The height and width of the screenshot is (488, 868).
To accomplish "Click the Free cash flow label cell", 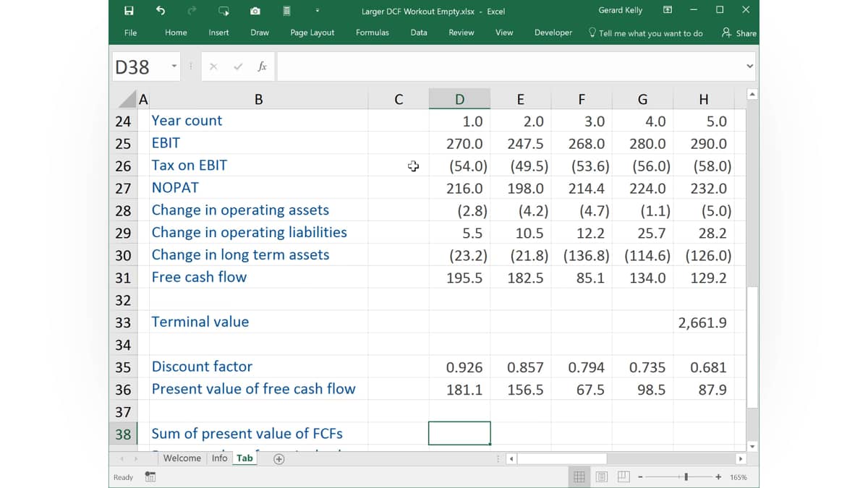I will (259, 278).
